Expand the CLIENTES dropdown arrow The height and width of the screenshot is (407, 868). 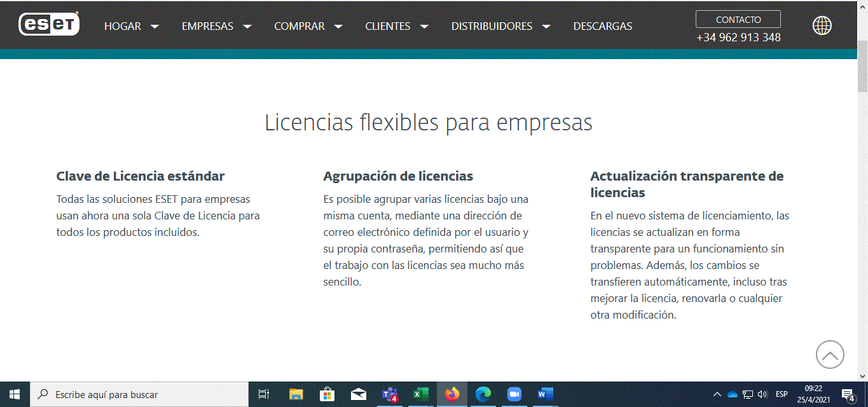[424, 27]
